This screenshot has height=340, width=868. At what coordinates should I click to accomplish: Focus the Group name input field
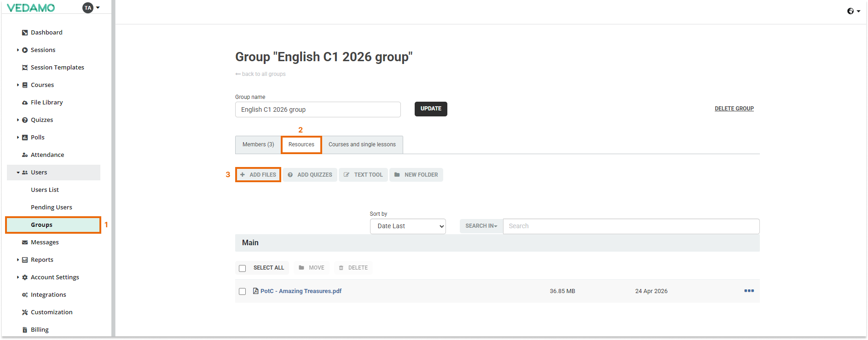318,109
